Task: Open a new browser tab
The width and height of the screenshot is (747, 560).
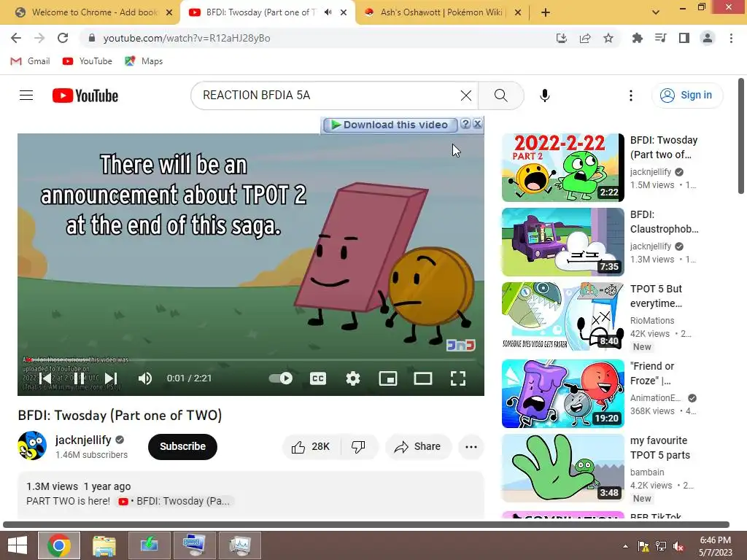Action: coord(546,12)
